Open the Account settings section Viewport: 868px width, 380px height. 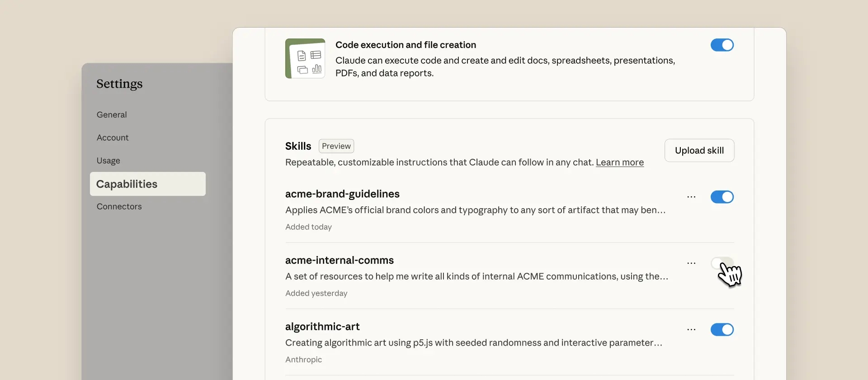pos(113,138)
